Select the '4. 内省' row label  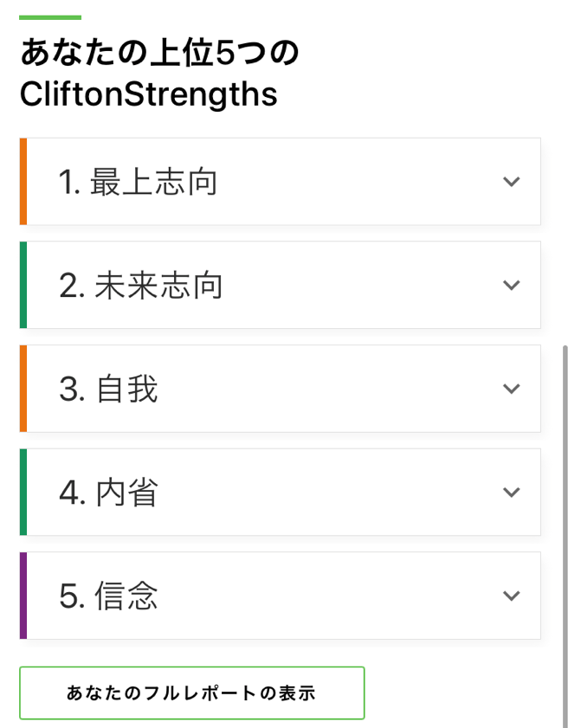[109, 493]
